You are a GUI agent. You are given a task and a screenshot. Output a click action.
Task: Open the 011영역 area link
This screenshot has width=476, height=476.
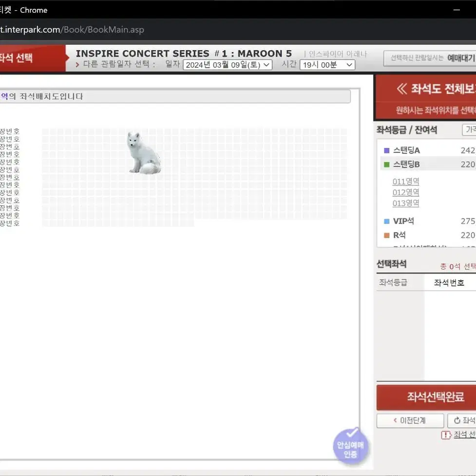[x=405, y=182]
